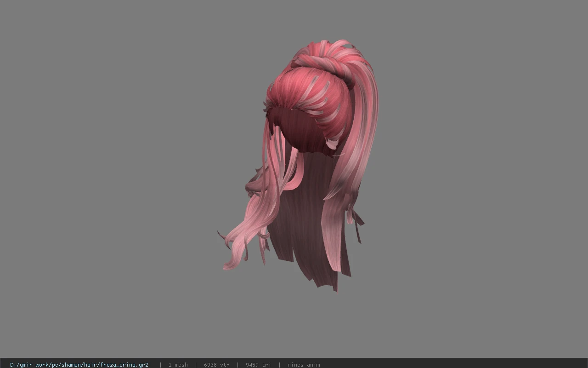Click the '1 mesh' status entry

point(178,365)
